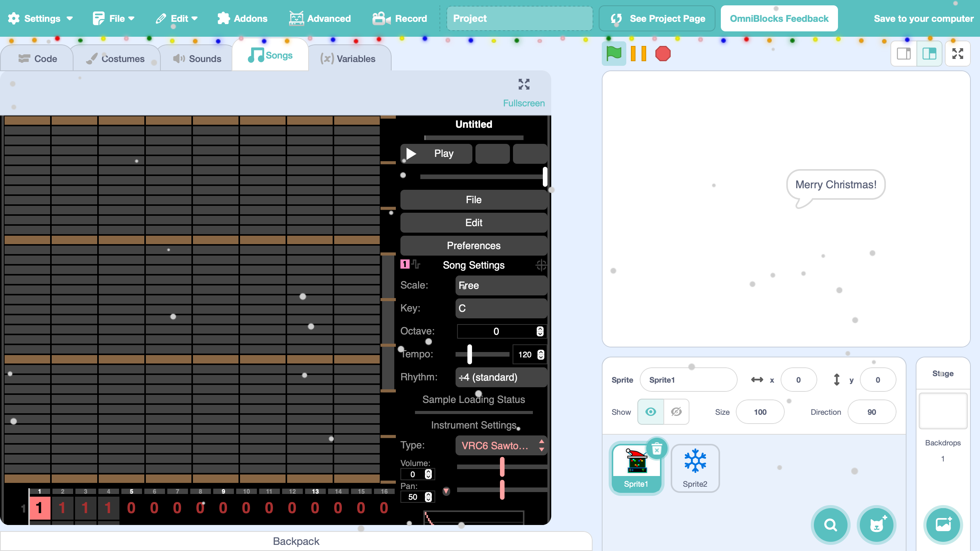Show the sprite with the eye toggle
The height and width of the screenshot is (551, 980).
pyautogui.click(x=650, y=412)
